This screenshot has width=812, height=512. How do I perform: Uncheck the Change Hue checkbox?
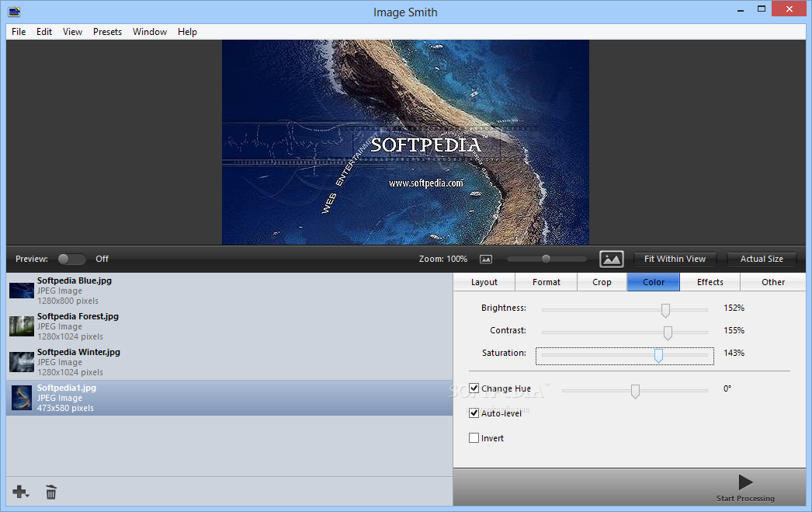pos(474,388)
